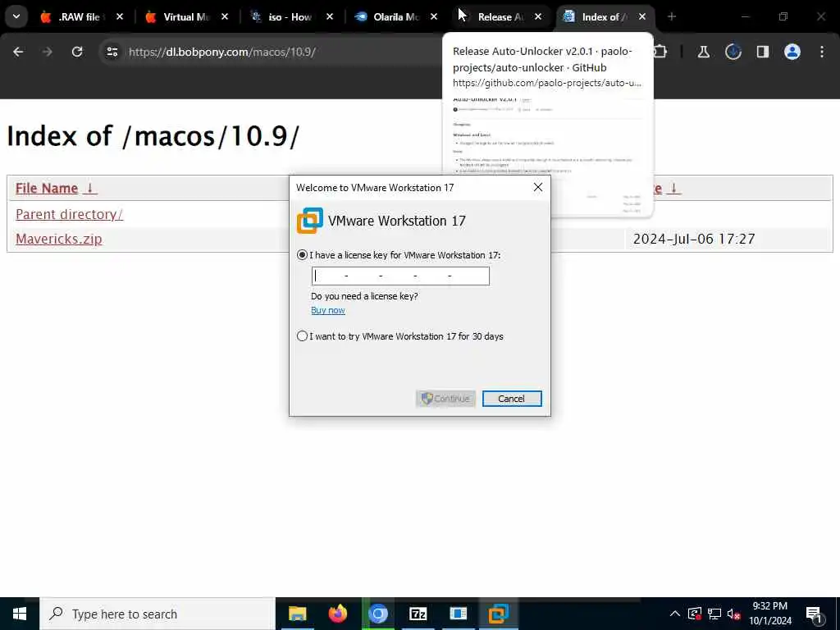
Task: View site information icon in address bar
Action: pyautogui.click(x=112, y=52)
